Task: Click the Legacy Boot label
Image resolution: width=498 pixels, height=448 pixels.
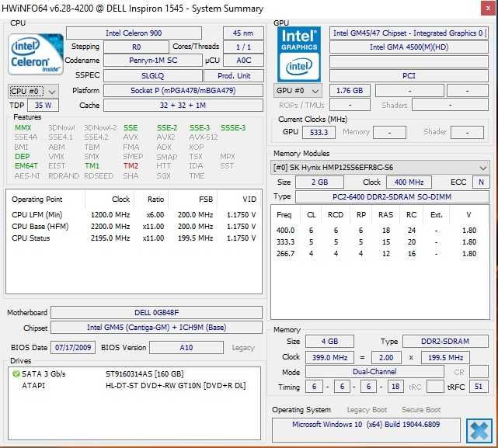Action: click(367, 410)
